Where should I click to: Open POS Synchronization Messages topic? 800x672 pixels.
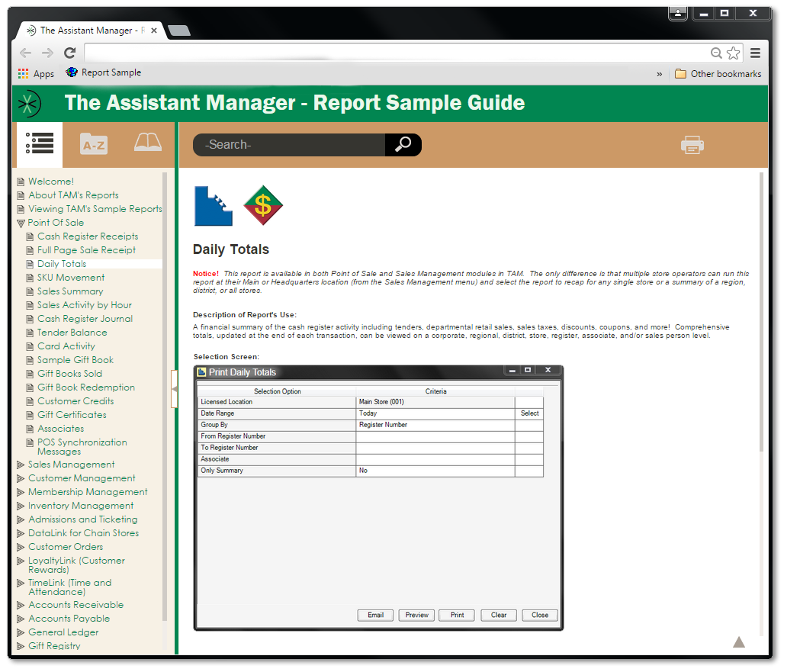pyautogui.click(x=82, y=448)
